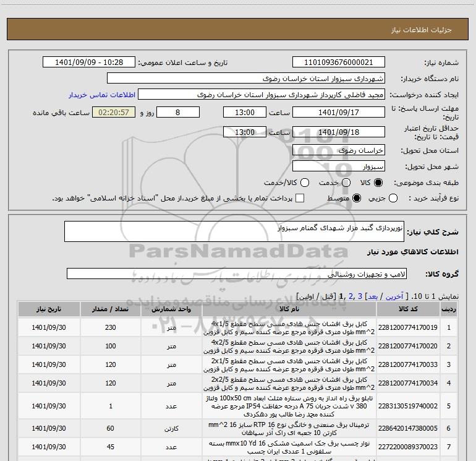476x461 pixels.
Task: Click the واحد شمارش column header
Action: (x=171, y=309)
